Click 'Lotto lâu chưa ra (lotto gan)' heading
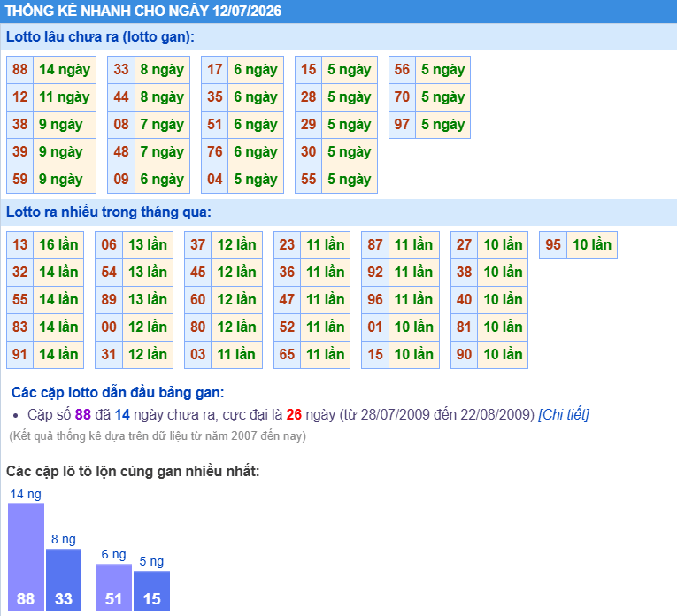This screenshot has height=616, width=677. (100, 37)
